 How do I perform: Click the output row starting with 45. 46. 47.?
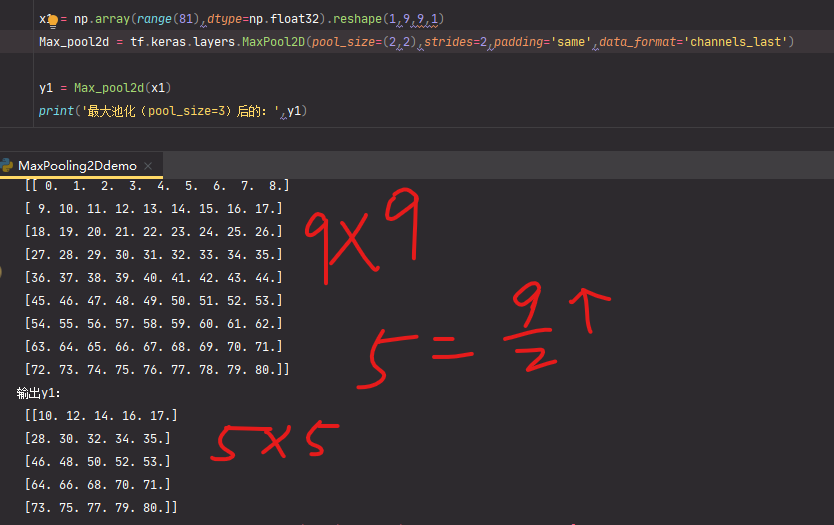[153, 300]
